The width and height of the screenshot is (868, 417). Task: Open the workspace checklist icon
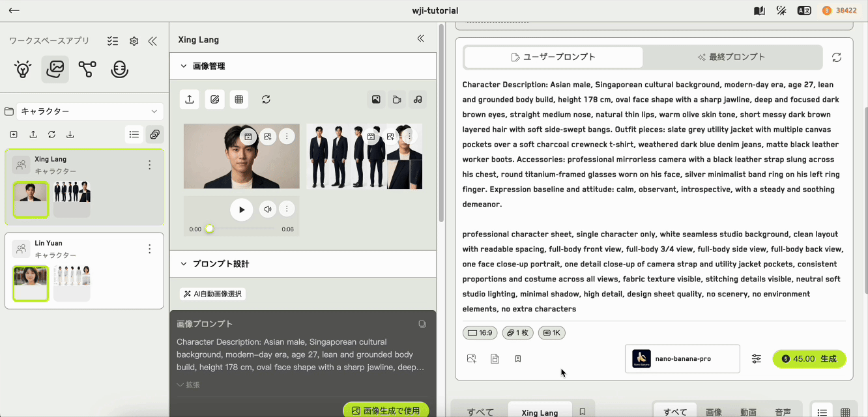pyautogui.click(x=113, y=41)
